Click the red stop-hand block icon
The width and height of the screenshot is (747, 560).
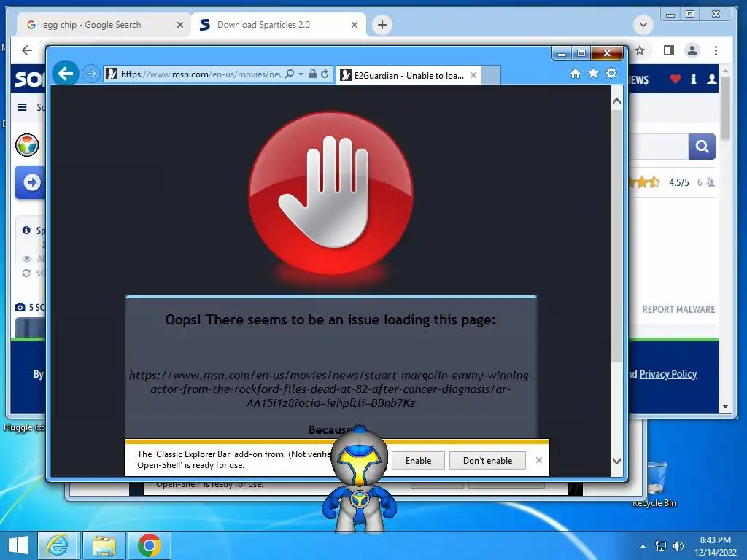coord(330,194)
